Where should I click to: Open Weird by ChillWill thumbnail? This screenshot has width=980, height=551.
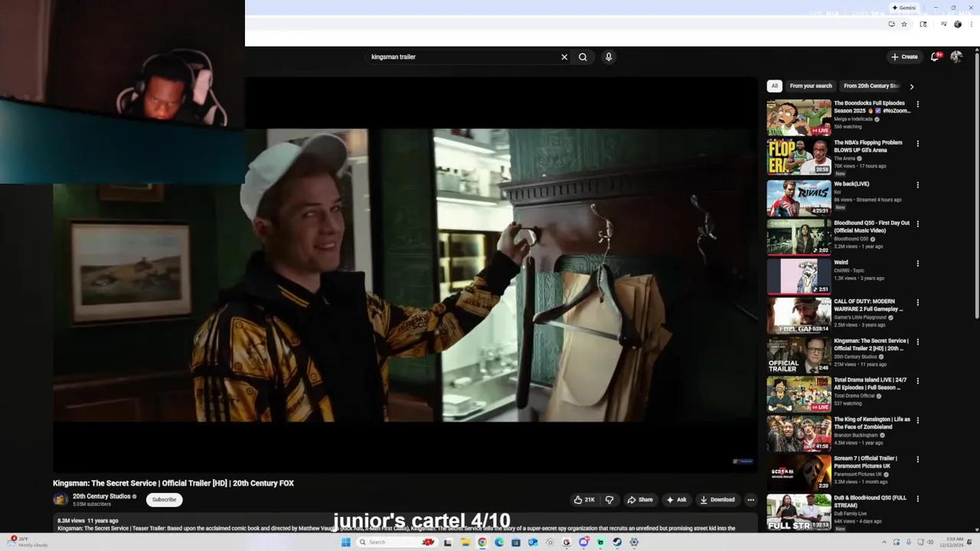pyautogui.click(x=799, y=276)
